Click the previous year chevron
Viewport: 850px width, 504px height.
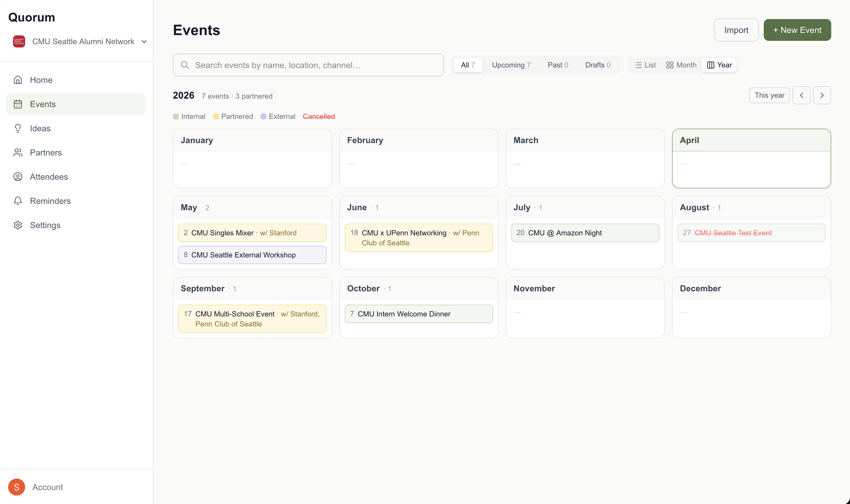tap(802, 95)
